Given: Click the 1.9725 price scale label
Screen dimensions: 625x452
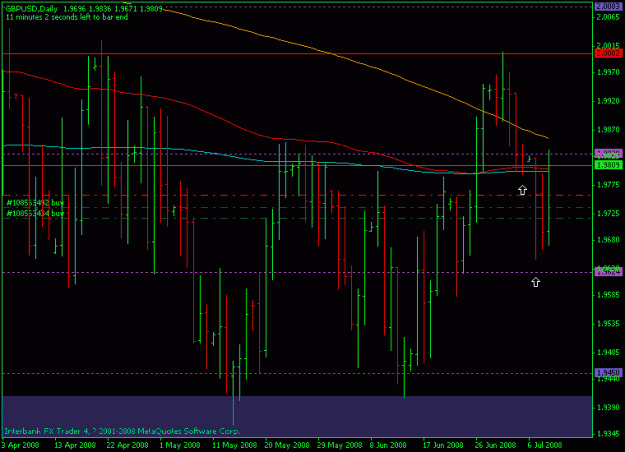Looking at the screenshot, I should pyautogui.click(x=608, y=214).
